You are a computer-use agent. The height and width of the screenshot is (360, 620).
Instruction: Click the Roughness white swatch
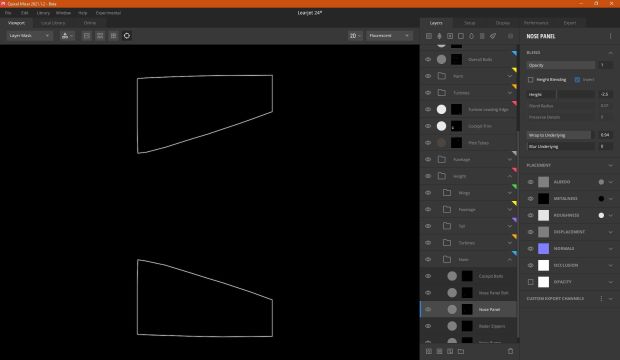point(544,215)
